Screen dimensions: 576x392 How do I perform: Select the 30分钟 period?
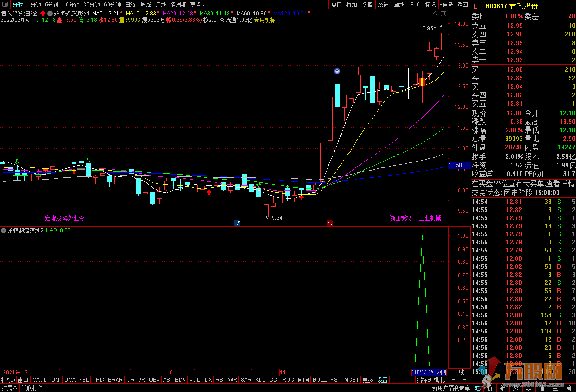click(x=92, y=5)
